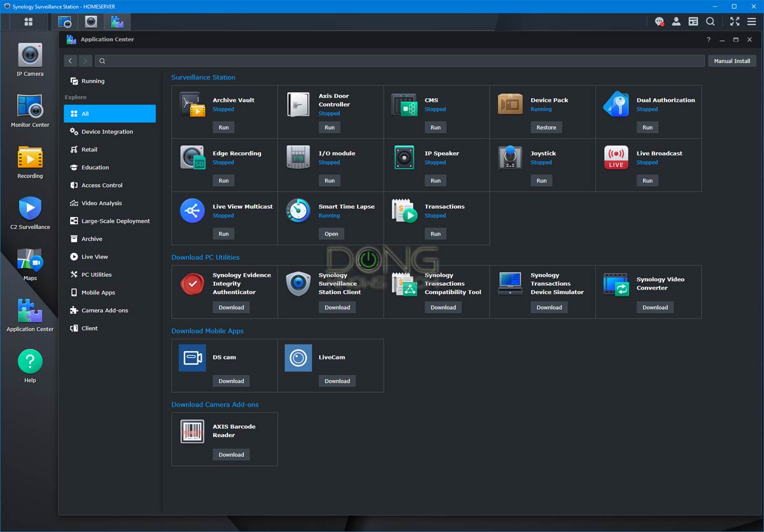Image resolution: width=764 pixels, height=532 pixels.
Task: Switch to IP Camera taskbar tab
Action: (x=91, y=22)
